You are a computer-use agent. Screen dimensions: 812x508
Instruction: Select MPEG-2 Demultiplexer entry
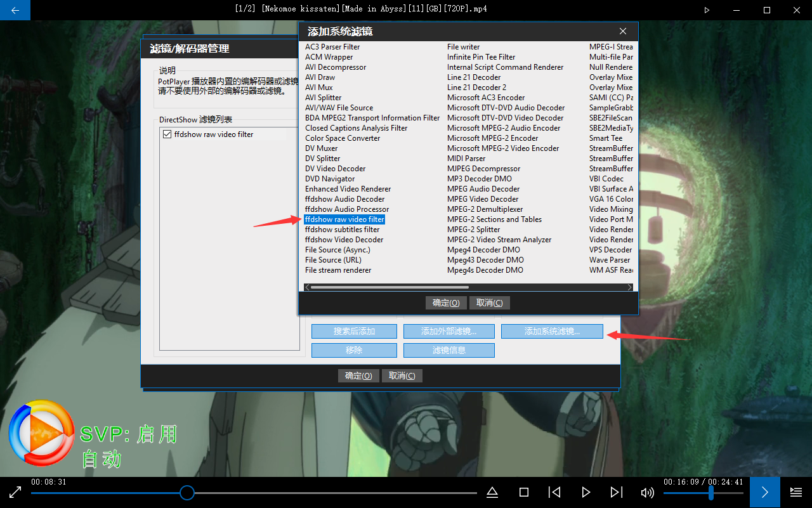tap(485, 209)
